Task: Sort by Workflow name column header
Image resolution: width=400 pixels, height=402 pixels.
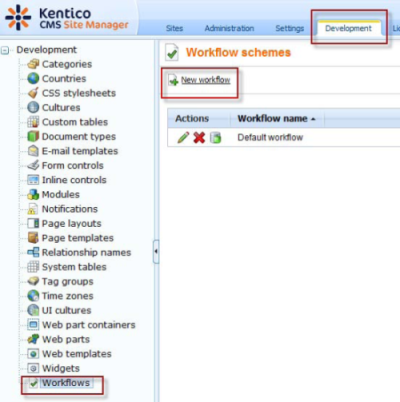Action: tap(276, 118)
